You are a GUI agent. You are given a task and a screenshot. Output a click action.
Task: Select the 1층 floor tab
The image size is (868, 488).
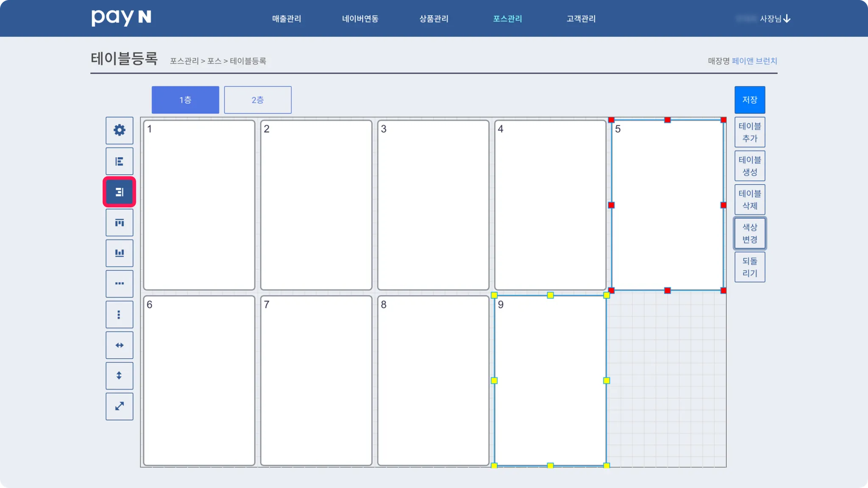[185, 100]
